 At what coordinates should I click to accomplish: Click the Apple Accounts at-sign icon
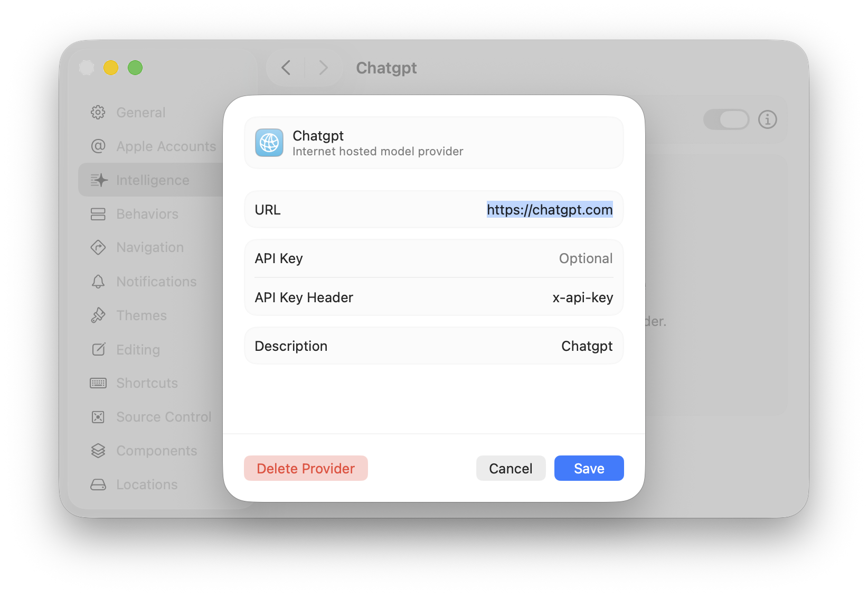98,146
